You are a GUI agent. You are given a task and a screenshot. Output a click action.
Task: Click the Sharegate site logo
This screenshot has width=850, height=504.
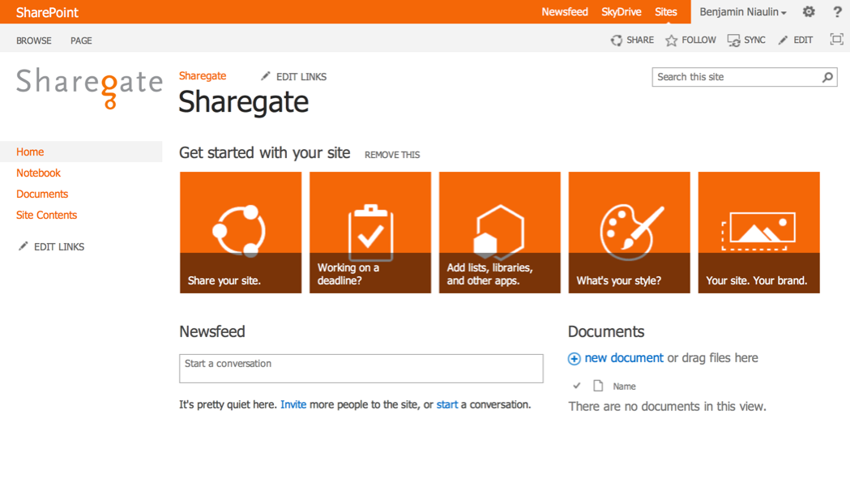tap(89, 88)
